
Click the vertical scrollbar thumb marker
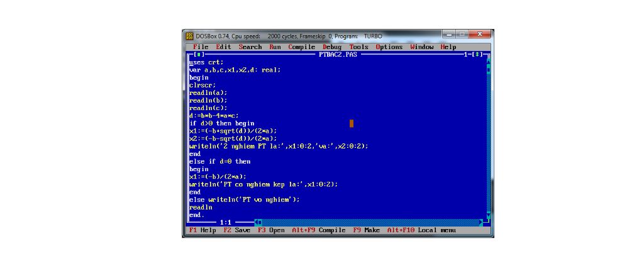488,70
